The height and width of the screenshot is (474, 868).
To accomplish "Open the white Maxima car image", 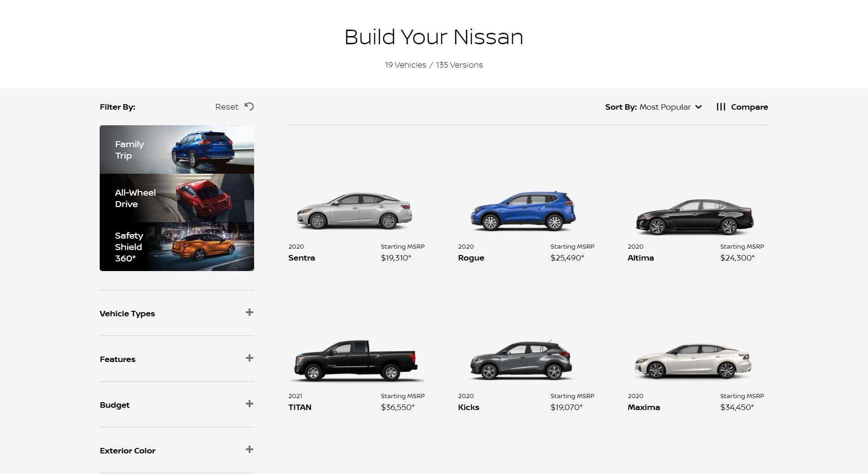I will pyautogui.click(x=693, y=361).
